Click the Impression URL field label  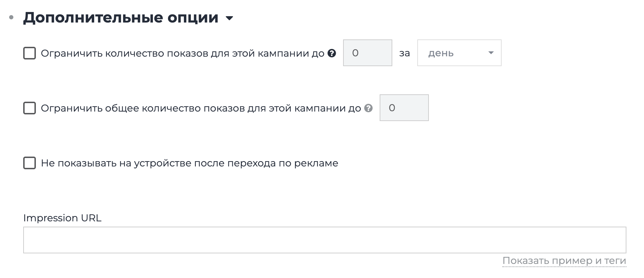click(62, 218)
